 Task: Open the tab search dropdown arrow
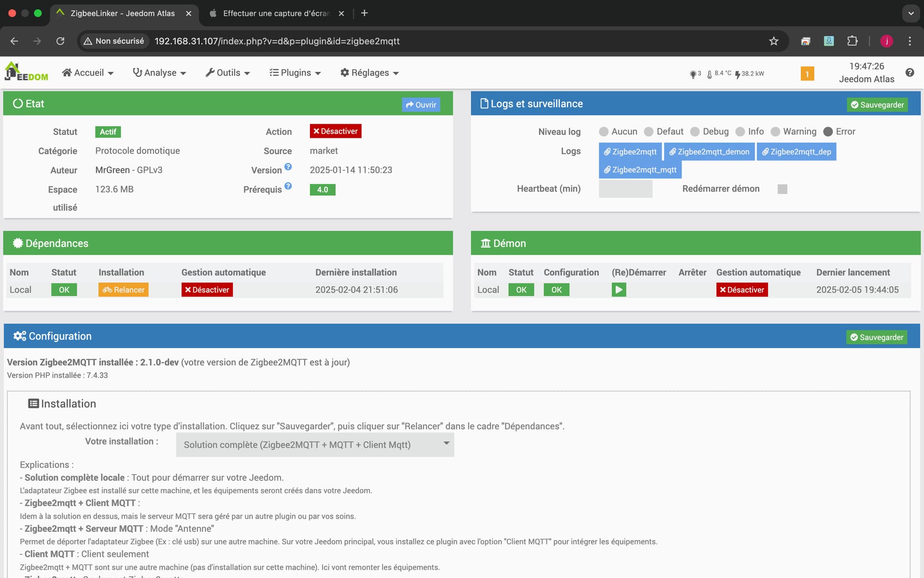point(911,13)
